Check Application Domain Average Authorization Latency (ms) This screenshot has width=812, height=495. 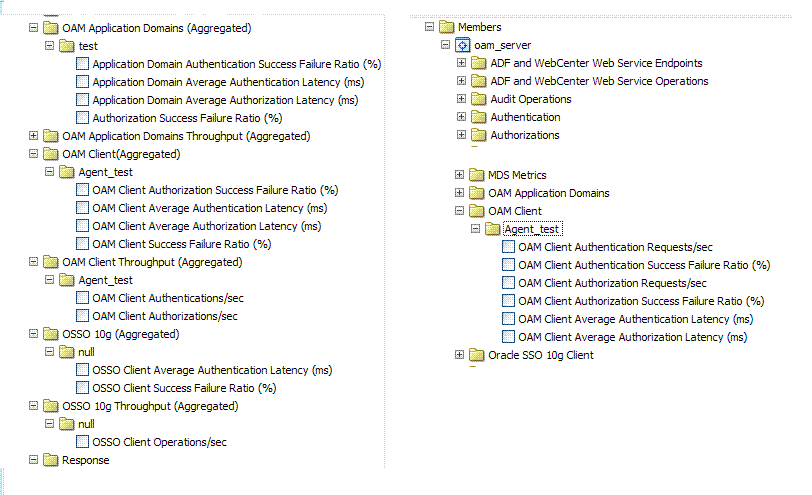click(82, 100)
